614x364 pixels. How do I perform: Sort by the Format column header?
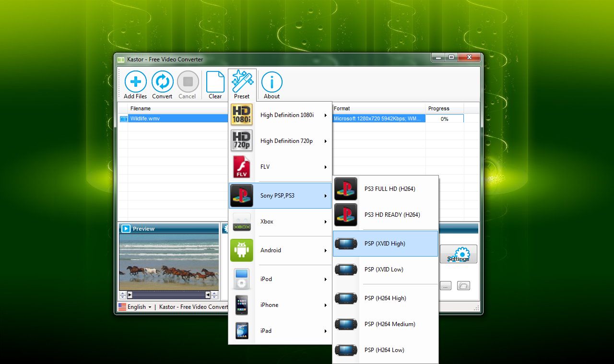[378, 108]
